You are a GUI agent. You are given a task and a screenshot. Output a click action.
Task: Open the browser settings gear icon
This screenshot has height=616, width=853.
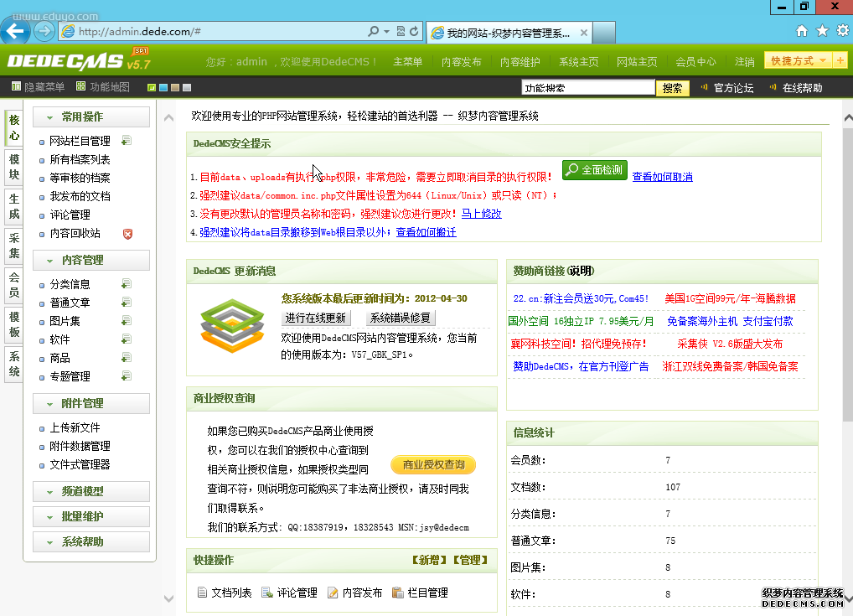coord(840,31)
